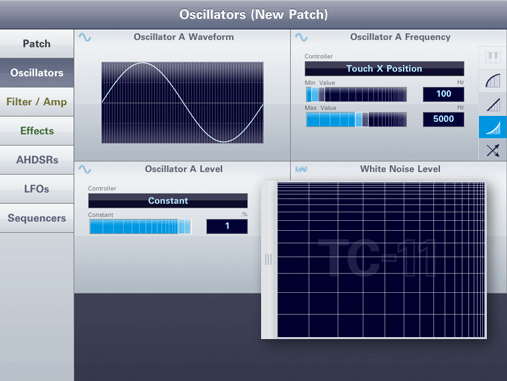507x381 pixels.
Task: Open the Constant controller selector
Action: (x=168, y=200)
